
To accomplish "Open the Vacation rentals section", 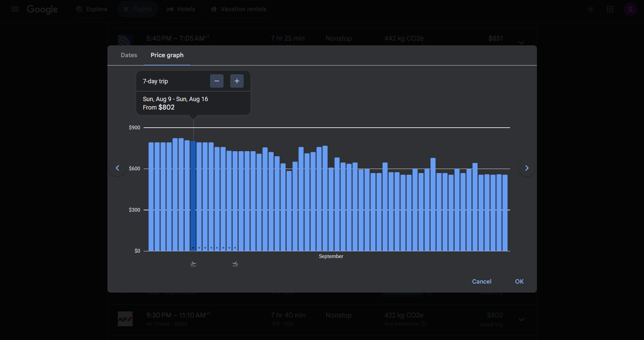I will click(x=239, y=9).
